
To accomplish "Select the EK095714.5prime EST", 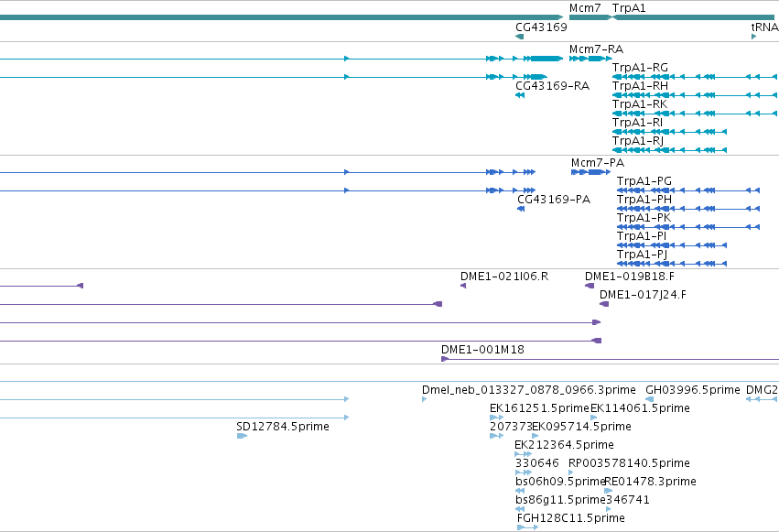I will 536,436.
